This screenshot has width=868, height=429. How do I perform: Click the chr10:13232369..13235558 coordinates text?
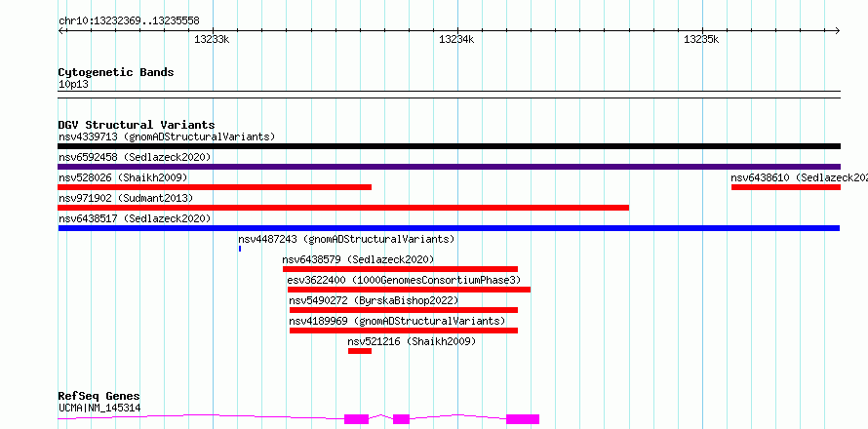coord(129,21)
